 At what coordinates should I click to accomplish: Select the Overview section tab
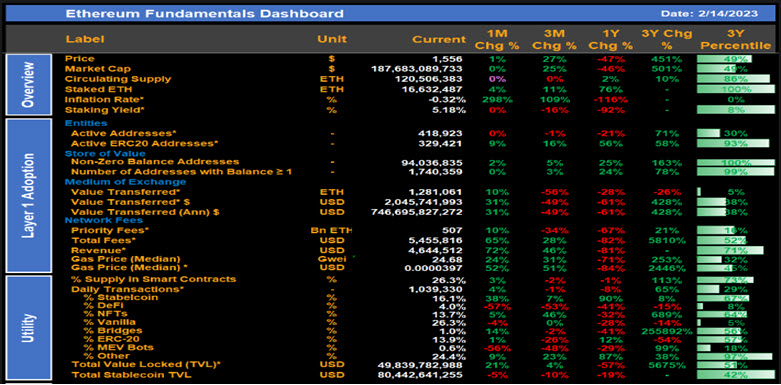coord(28,84)
